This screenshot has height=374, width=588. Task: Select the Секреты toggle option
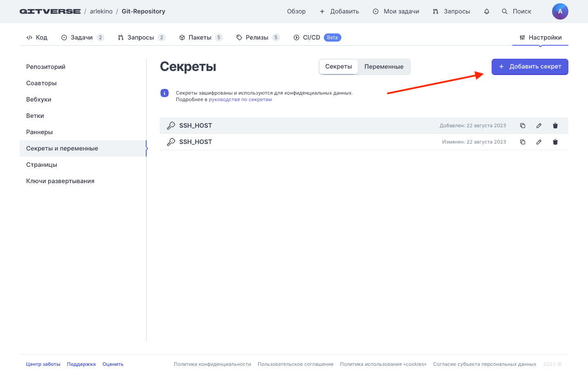[339, 67]
